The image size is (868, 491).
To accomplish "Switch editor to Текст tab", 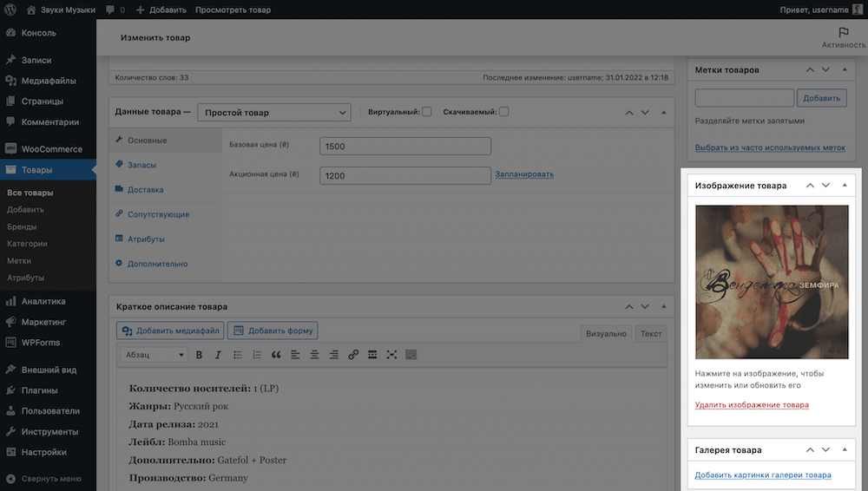I will pyautogui.click(x=651, y=334).
